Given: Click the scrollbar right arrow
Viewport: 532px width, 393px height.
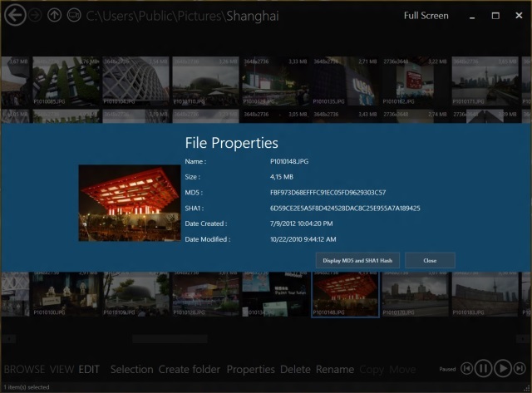Looking at the screenshot, I should pos(523,338).
